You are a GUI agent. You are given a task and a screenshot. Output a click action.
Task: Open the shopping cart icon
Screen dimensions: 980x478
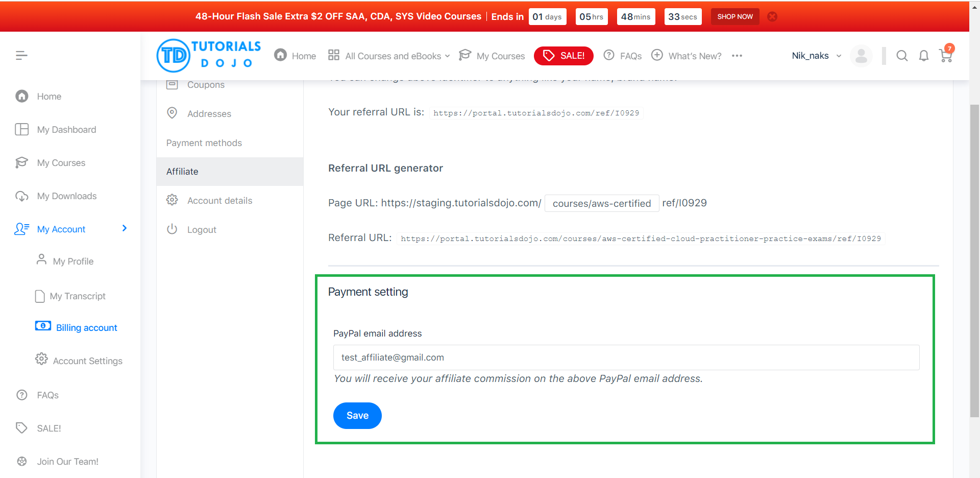click(945, 56)
